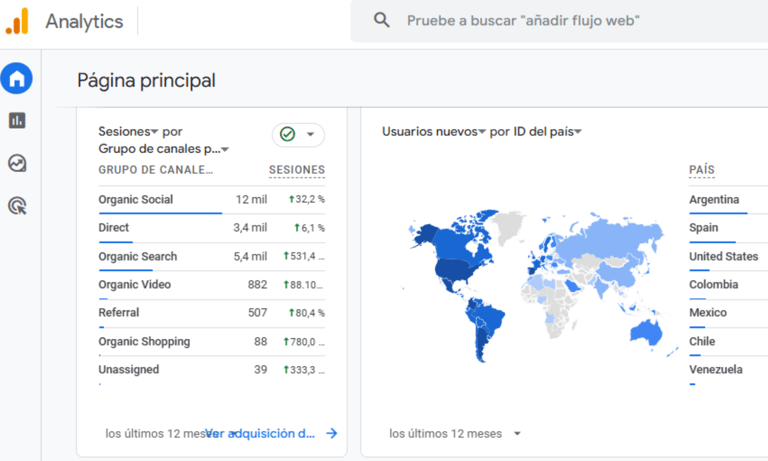This screenshot has width=768, height=461.
Task: Select the Organic Search row
Action: [x=212, y=257]
